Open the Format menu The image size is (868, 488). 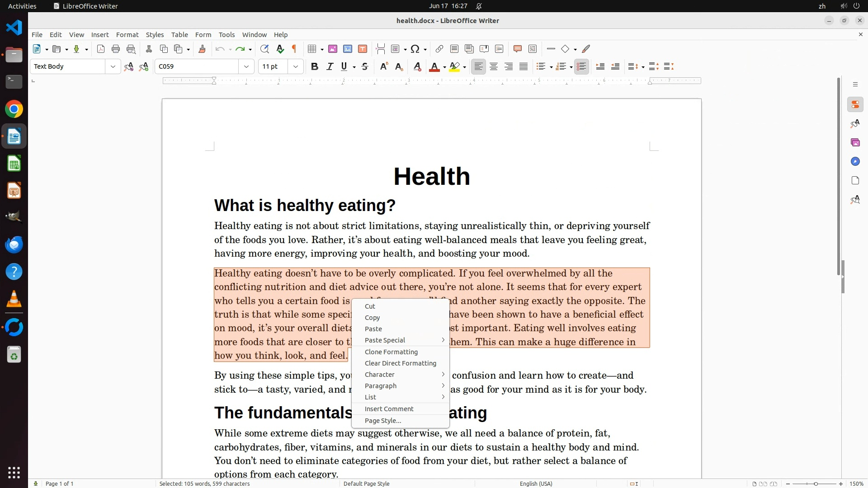pos(127,35)
